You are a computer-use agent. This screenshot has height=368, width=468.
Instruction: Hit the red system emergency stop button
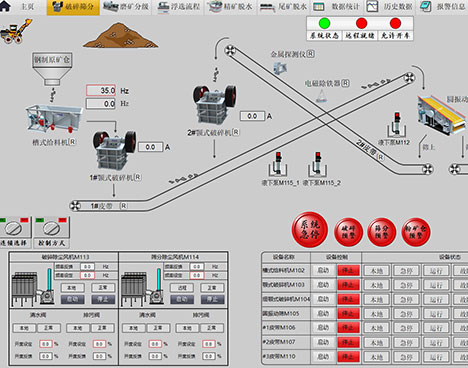pos(309,230)
